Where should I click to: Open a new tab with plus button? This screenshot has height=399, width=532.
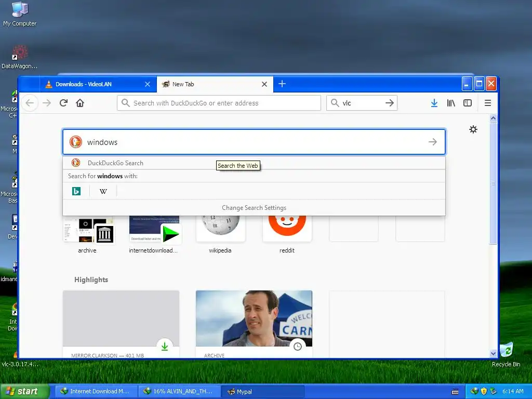(x=282, y=84)
